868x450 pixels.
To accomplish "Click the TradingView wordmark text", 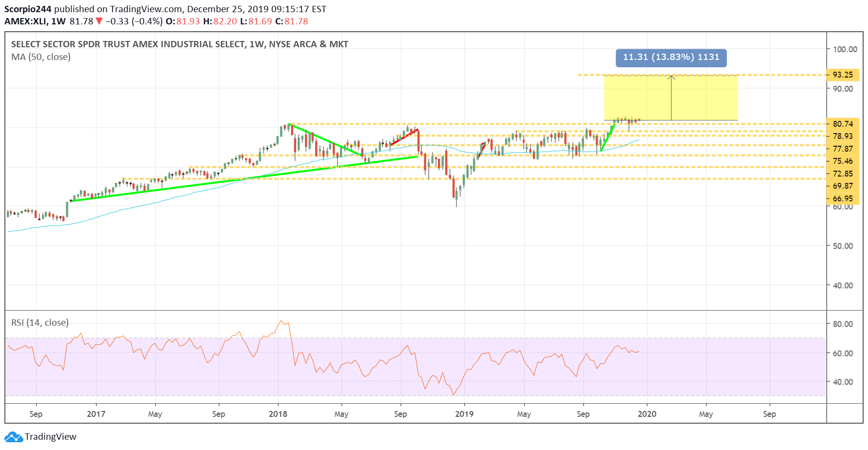I will (51, 437).
